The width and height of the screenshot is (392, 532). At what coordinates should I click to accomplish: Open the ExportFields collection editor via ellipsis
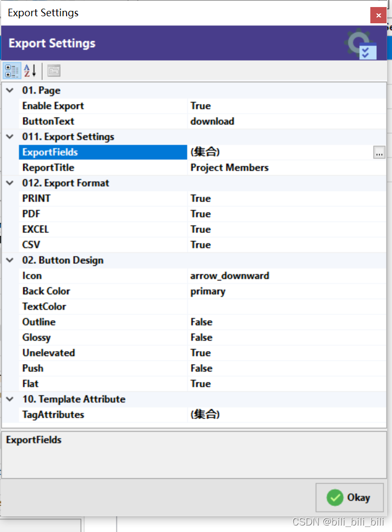click(379, 152)
